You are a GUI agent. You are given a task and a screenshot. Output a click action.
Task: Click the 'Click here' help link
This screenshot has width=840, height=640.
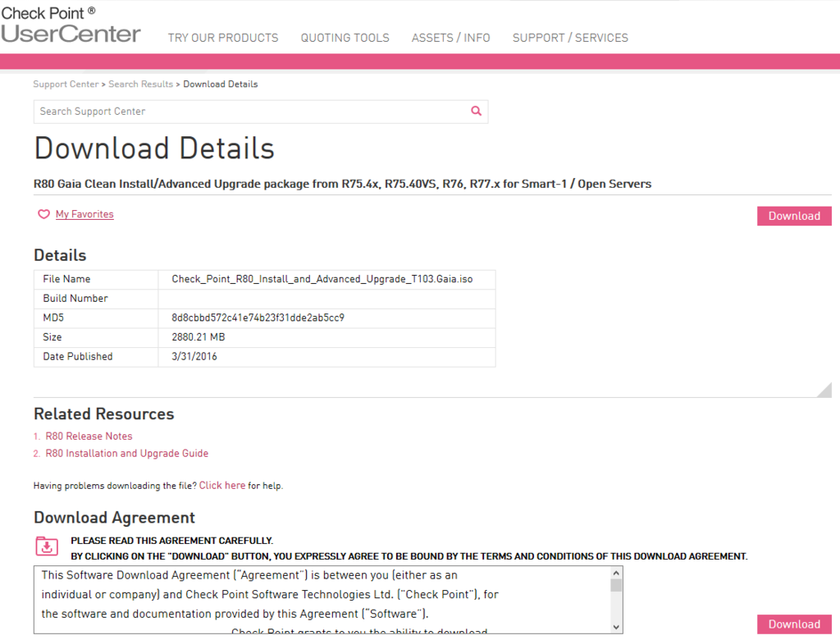(222, 485)
